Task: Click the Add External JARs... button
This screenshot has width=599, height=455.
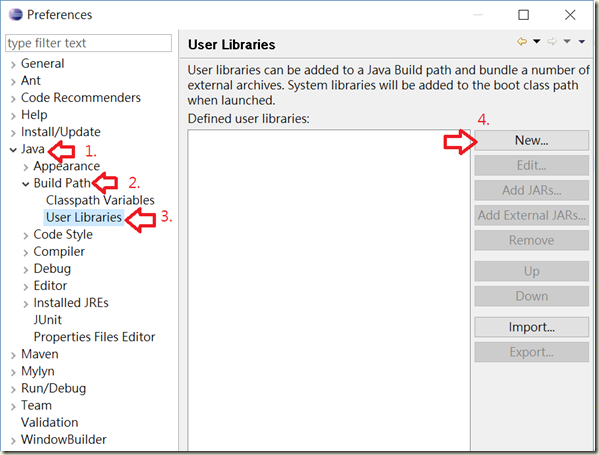Action: (531, 215)
